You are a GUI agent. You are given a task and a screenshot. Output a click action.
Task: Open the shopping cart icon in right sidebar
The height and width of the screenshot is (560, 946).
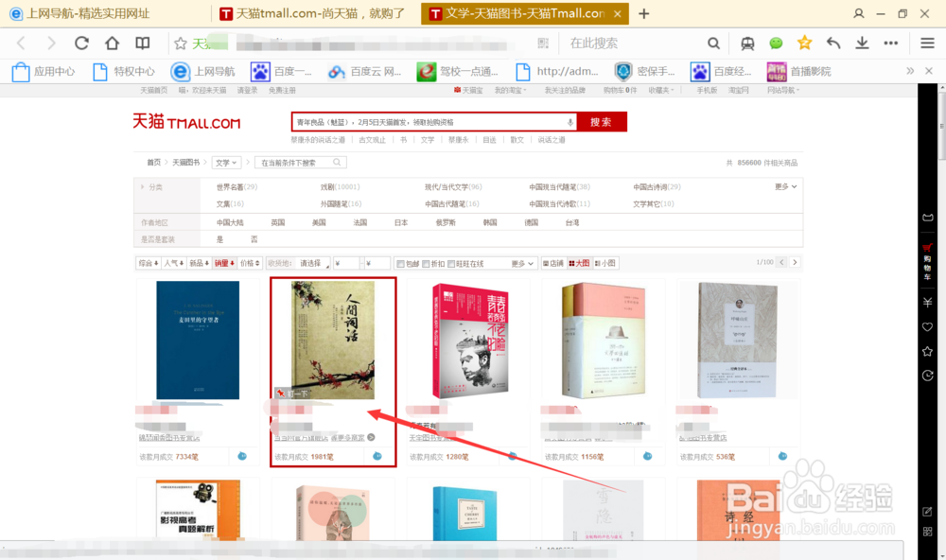coord(927,248)
